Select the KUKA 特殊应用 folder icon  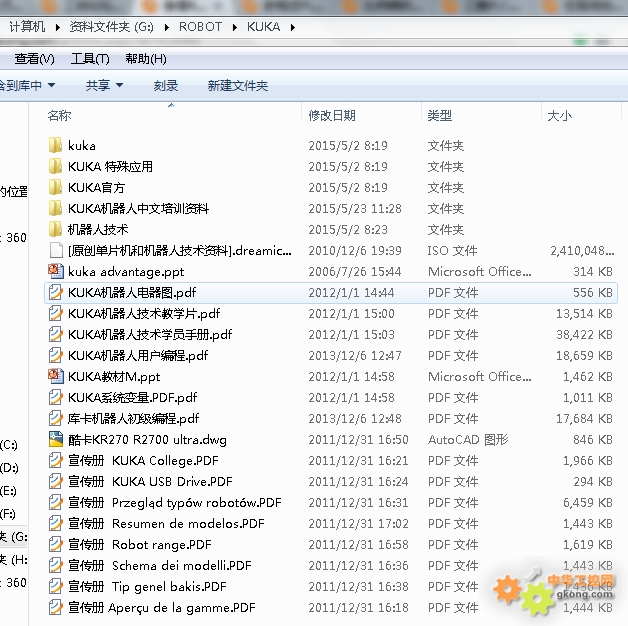pos(56,167)
